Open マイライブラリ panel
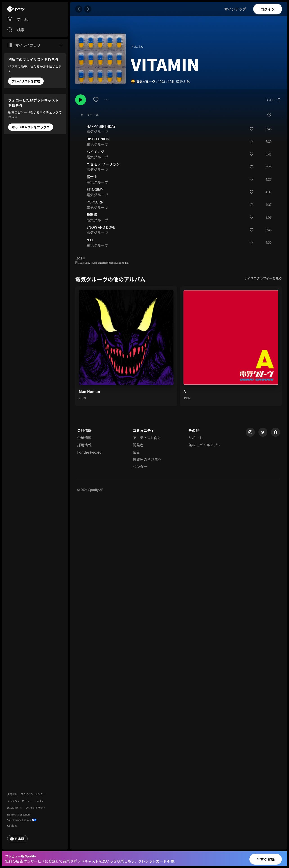This screenshot has height=868, width=289. (24, 45)
